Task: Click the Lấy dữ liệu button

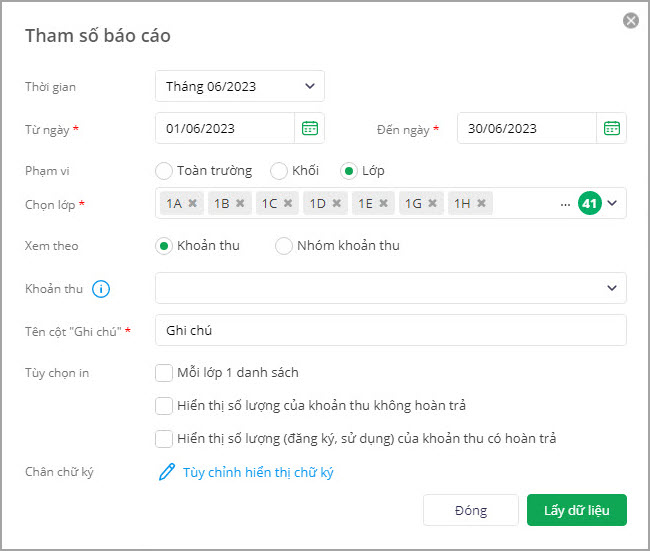Action: [x=576, y=510]
